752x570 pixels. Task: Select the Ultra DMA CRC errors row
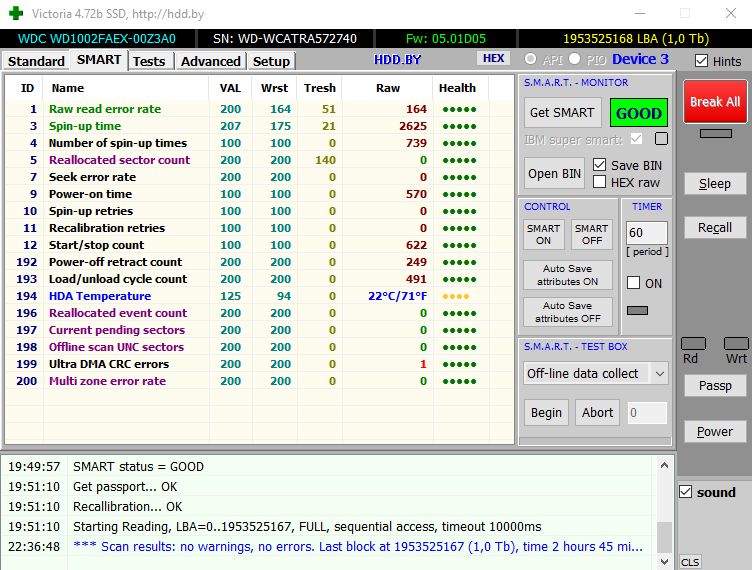click(x=259, y=364)
